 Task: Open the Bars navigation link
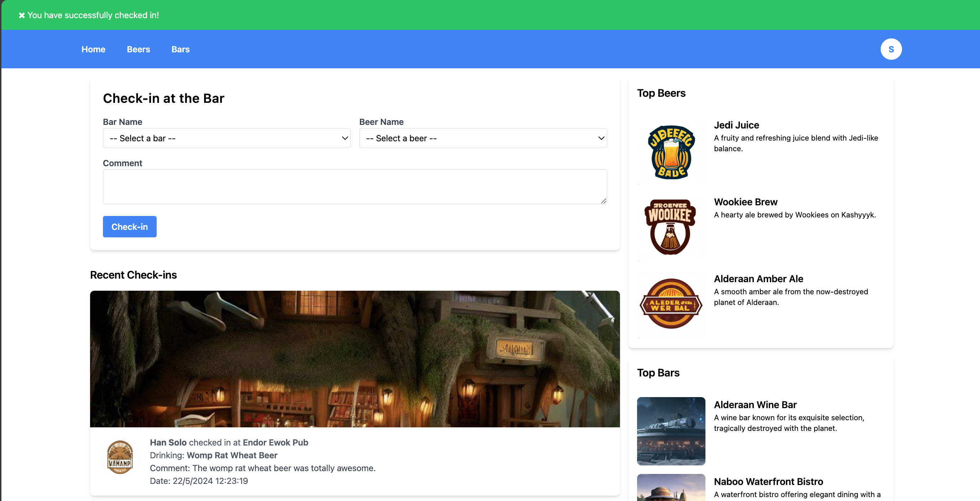coord(180,49)
